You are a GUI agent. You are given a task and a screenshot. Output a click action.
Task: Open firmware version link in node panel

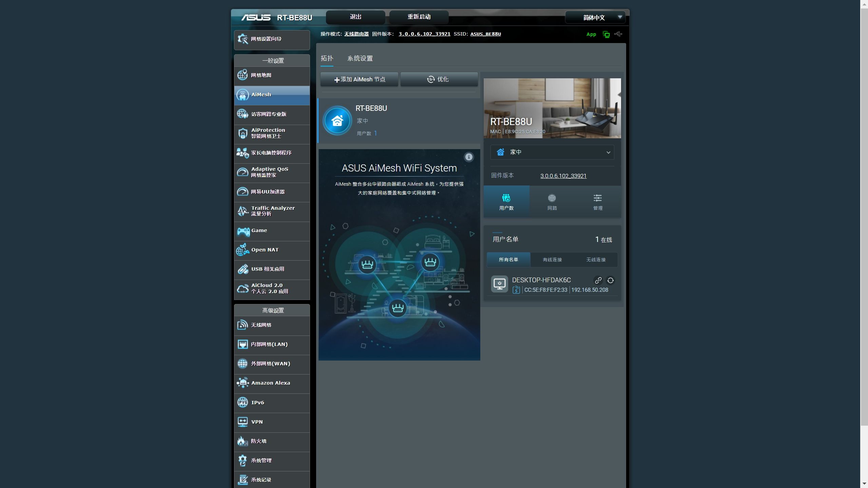pyautogui.click(x=563, y=176)
